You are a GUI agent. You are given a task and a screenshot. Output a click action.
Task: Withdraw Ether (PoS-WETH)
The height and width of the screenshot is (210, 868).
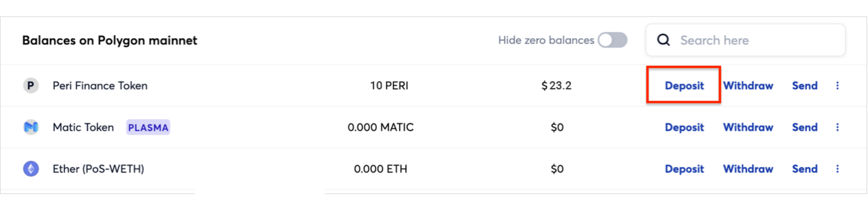point(748,169)
